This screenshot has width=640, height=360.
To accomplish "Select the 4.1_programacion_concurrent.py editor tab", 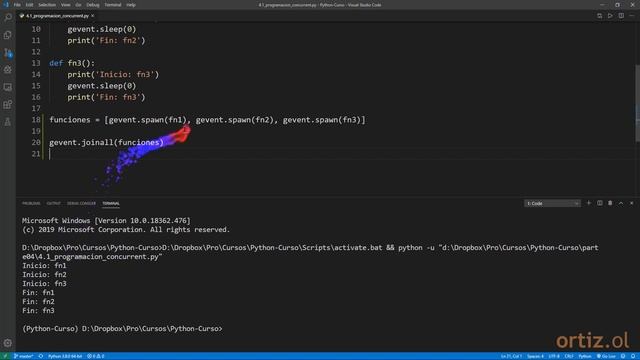I will tap(57, 16).
